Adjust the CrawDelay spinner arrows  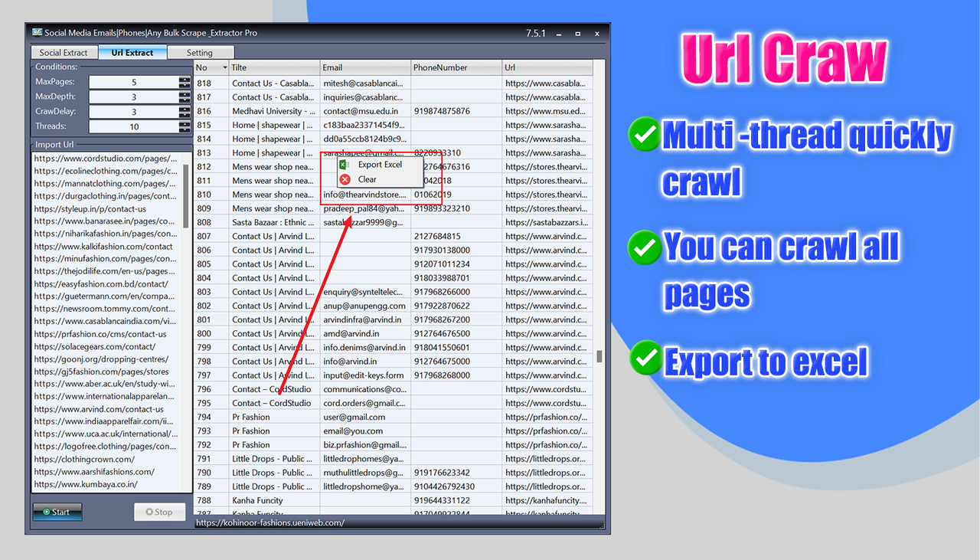point(185,112)
